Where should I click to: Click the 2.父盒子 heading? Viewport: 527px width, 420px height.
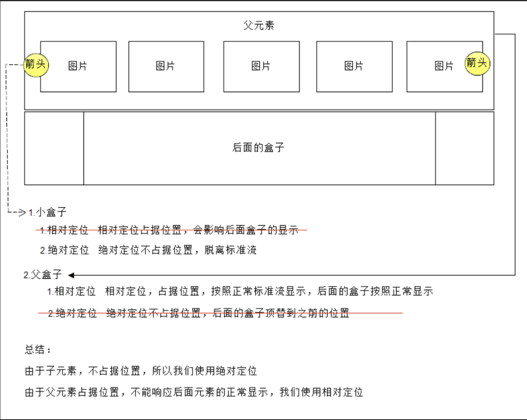42,275
